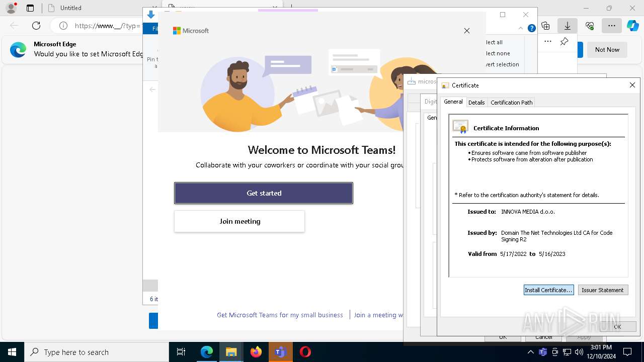Image resolution: width=644 pixels, height=362 pixels.
Task: Open Microsoft Teams from taskbar
Action: (280, 352)
